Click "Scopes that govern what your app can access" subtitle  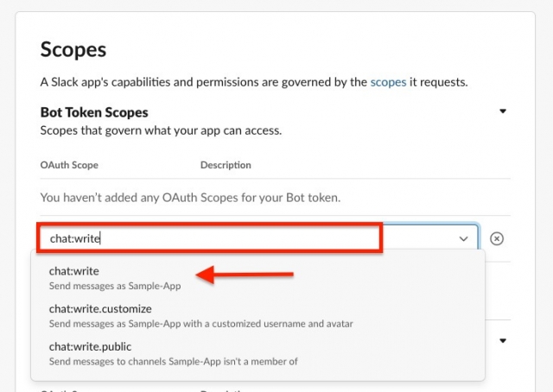click(161, 130)
